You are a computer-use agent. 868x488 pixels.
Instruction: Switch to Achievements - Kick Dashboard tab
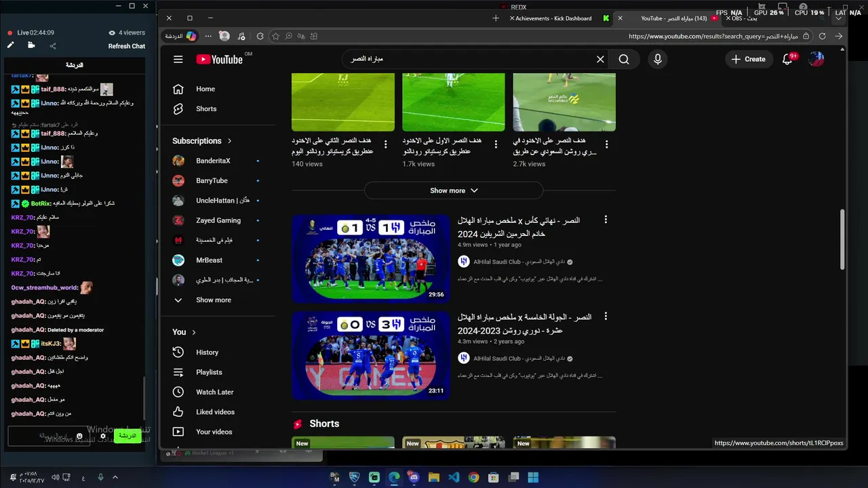558,18
